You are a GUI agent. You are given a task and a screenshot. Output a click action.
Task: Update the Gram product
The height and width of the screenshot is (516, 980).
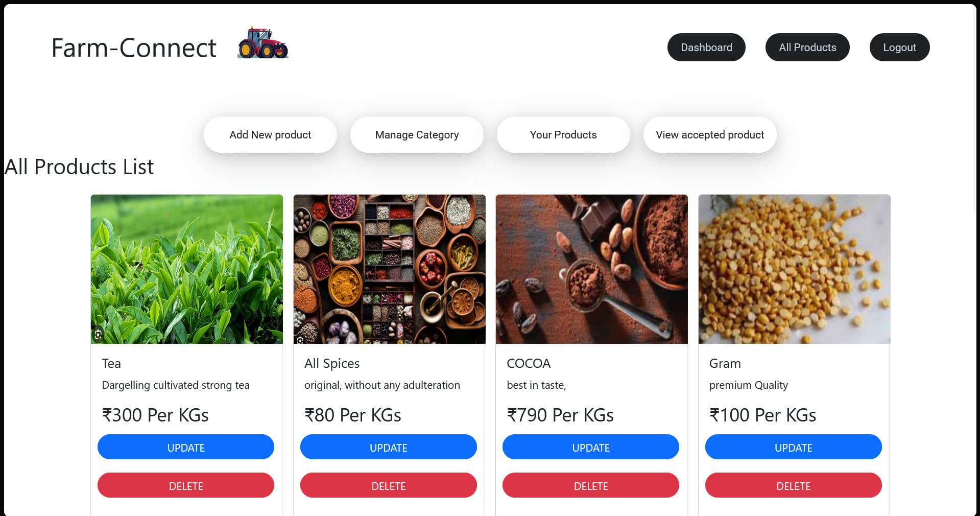(x=793, y=447)
